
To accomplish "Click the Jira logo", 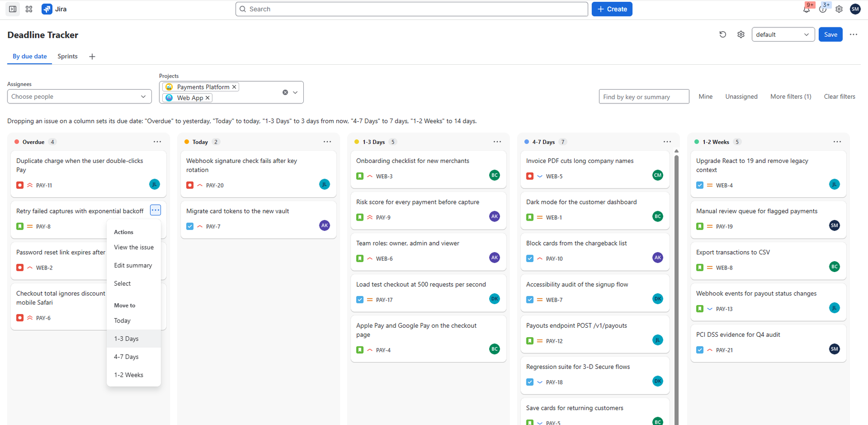I will click(x=54, y=9).
